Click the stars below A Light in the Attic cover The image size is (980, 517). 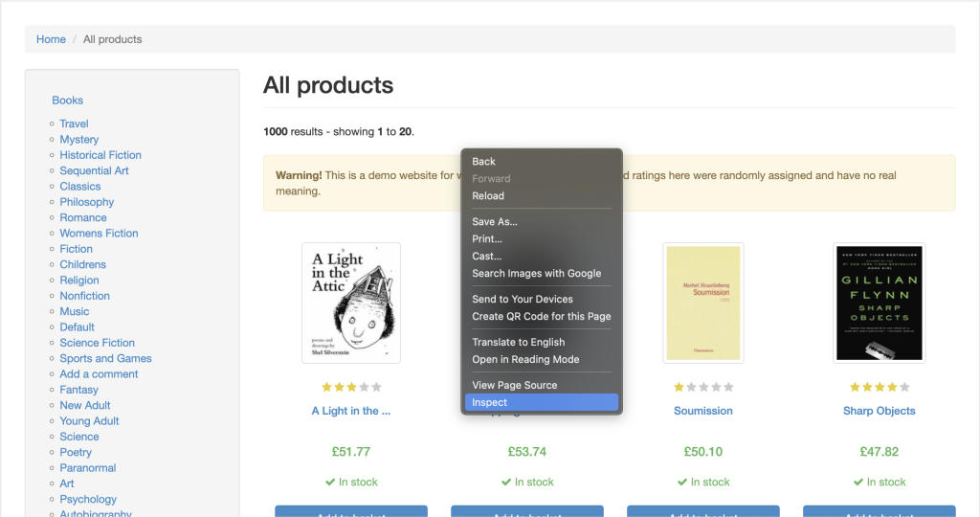[x=351, y=387]
